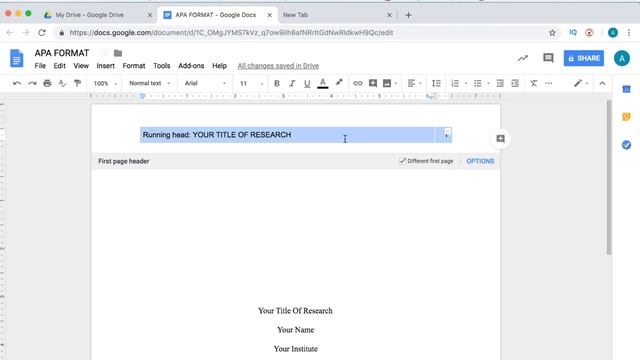Viewport: 640px width, 360px height.
Task: Switch to New Tab browser tab
Action: click(296, 15)
